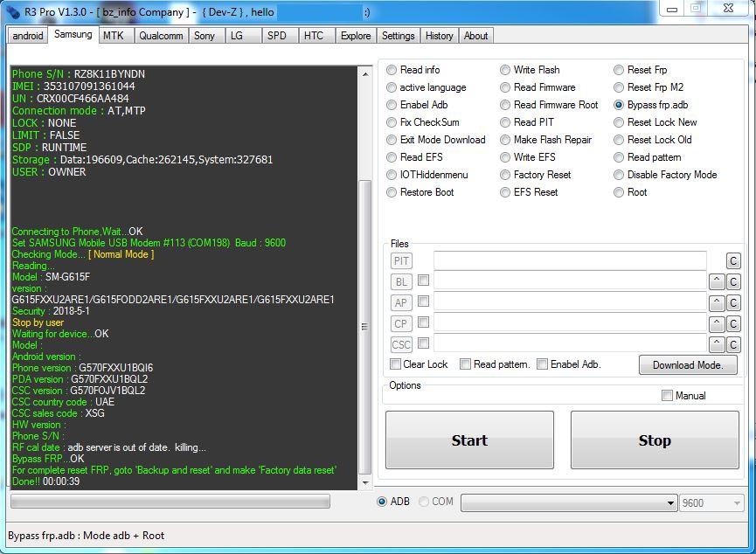
Task: Browse for a BL file
Action: pyautogui.click(x=401, y=281)
